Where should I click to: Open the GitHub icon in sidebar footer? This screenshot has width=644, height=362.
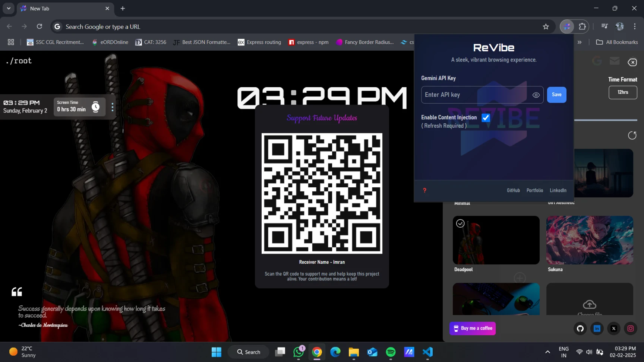580,328
